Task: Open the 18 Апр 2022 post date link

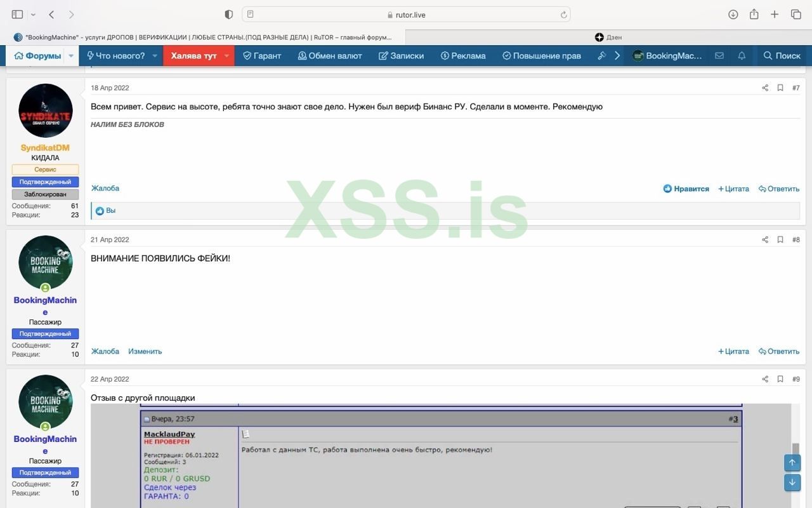Action: [x=110, y=88]
